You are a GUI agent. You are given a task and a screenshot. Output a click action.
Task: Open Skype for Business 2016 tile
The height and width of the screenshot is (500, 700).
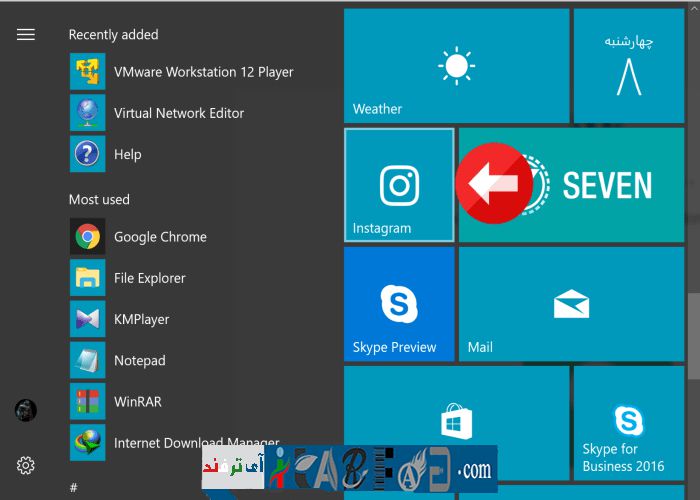[628, 428]
